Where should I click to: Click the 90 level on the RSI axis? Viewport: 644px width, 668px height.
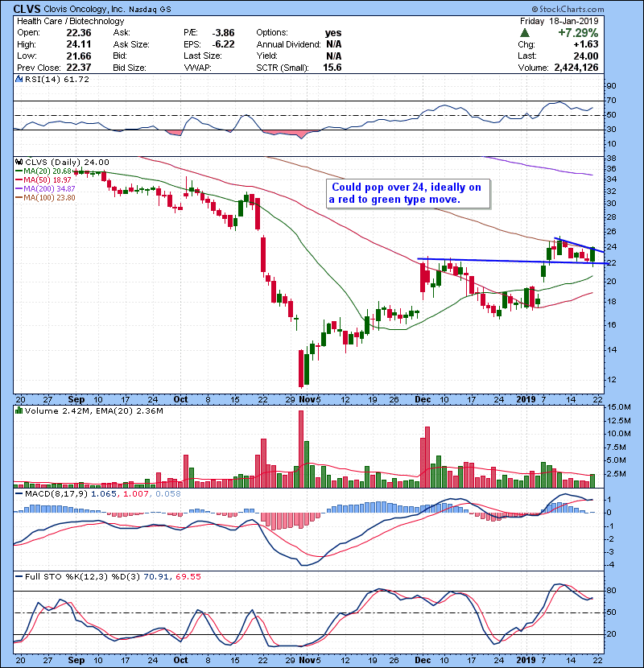point(611,86)
